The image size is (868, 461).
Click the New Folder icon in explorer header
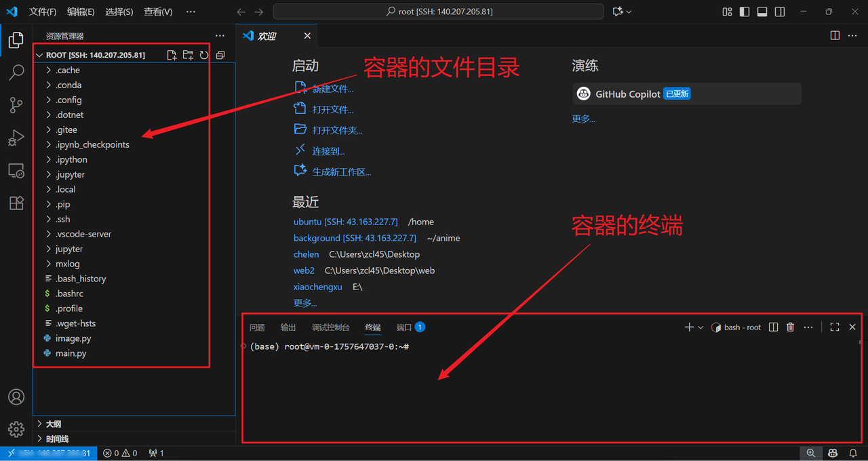(x=188, y=55)
